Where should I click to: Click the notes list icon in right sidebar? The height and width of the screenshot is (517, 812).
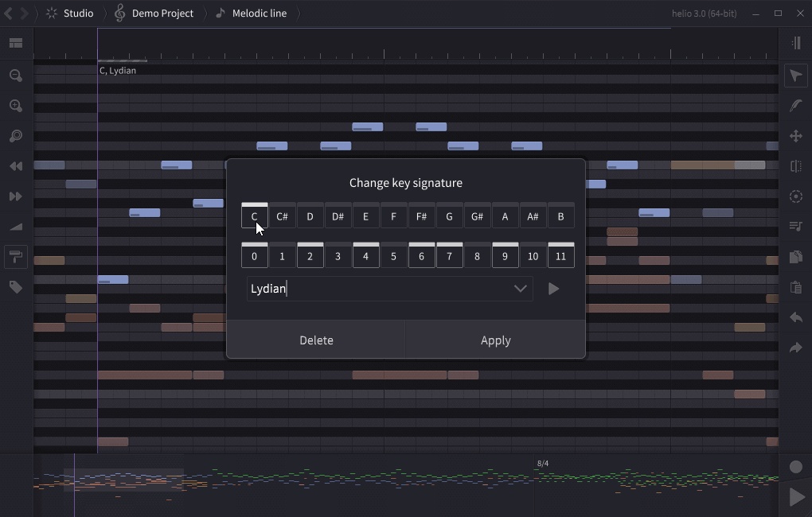(x=796, y=226)
